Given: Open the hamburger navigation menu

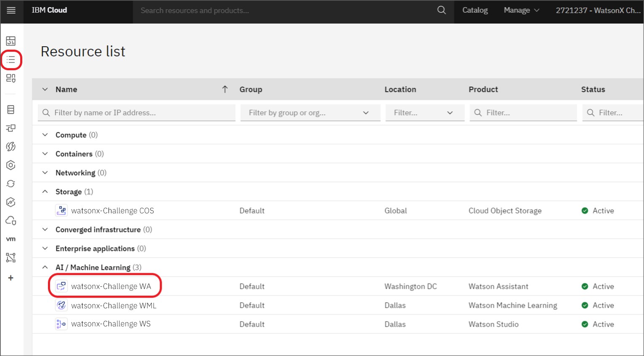Looking at the screenshot, I should (11, 11).
